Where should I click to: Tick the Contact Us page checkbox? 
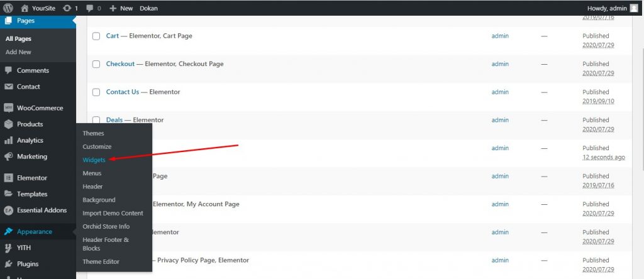96,92
